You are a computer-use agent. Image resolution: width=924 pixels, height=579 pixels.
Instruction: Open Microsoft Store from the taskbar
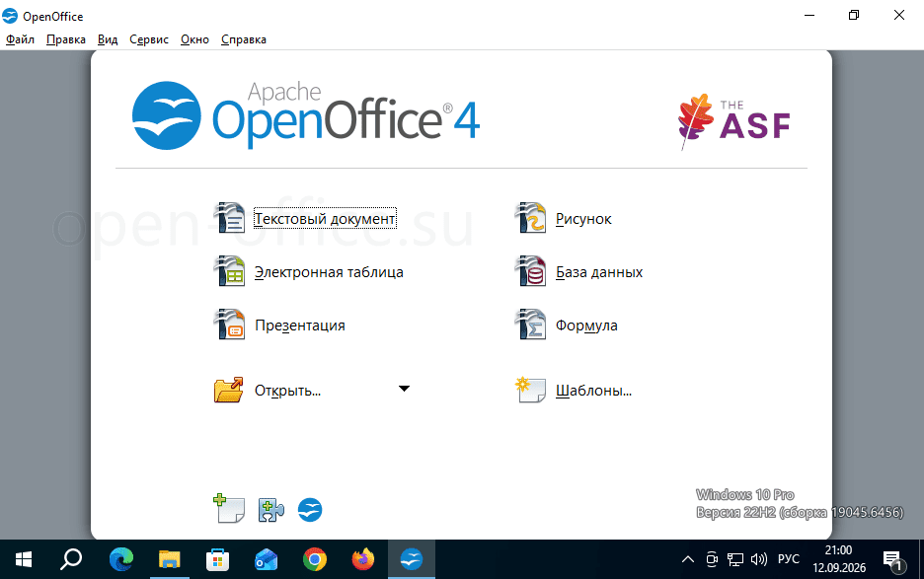click(218, 559)
